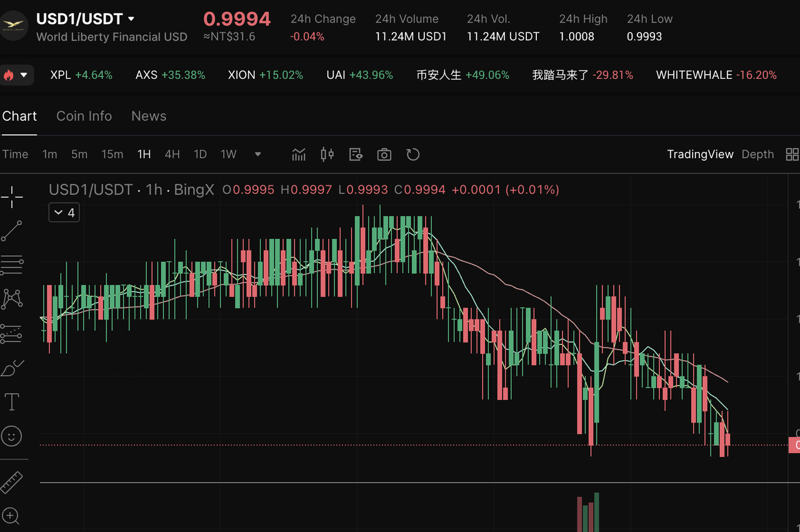Select the trend line drawing tool

click(12, 231)
